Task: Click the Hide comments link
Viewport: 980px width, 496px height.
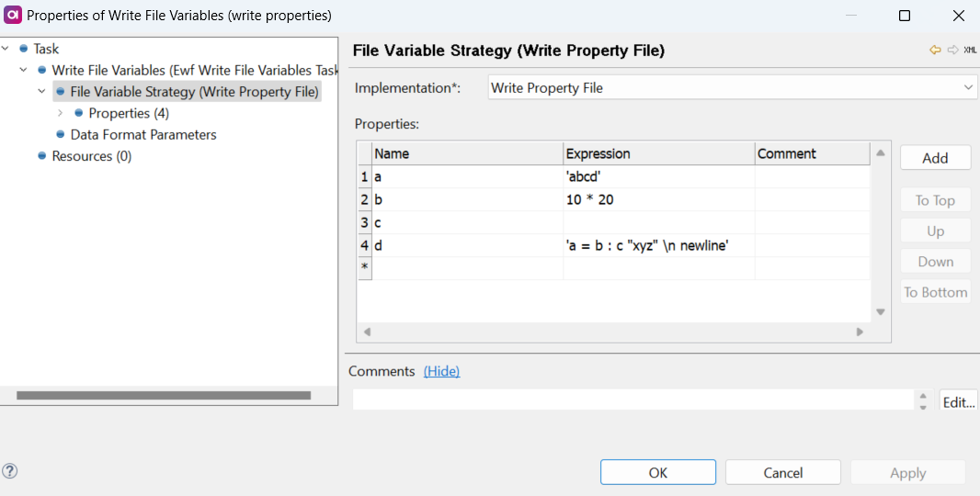Action: 441,371
